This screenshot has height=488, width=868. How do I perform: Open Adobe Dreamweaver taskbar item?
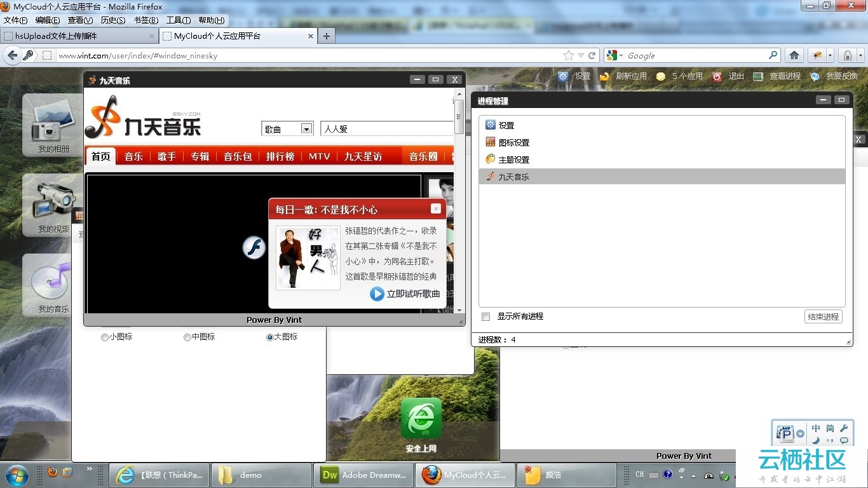tap(364, 475)
